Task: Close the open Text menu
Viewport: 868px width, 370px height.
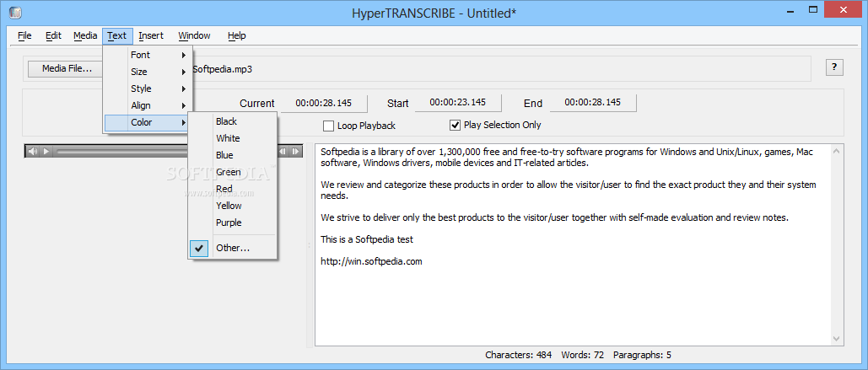Action: (x=117, y=35)
